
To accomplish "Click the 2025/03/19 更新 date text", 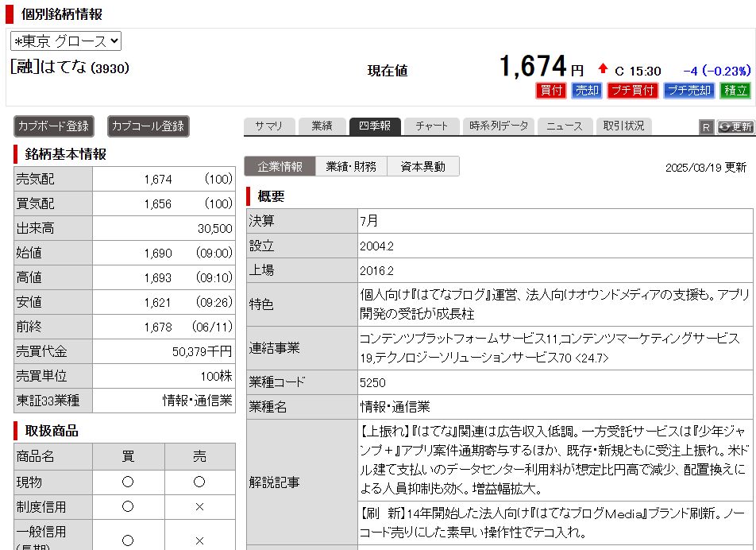I will click(706, 168).
